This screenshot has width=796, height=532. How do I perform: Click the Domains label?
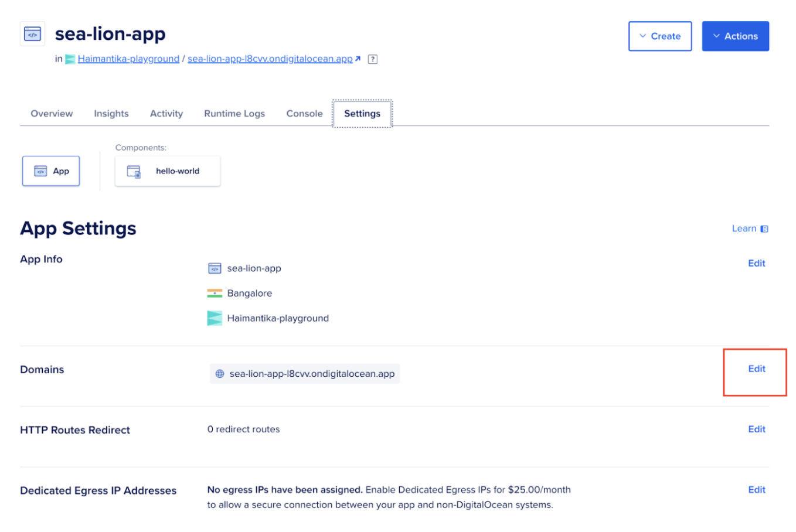42,370
